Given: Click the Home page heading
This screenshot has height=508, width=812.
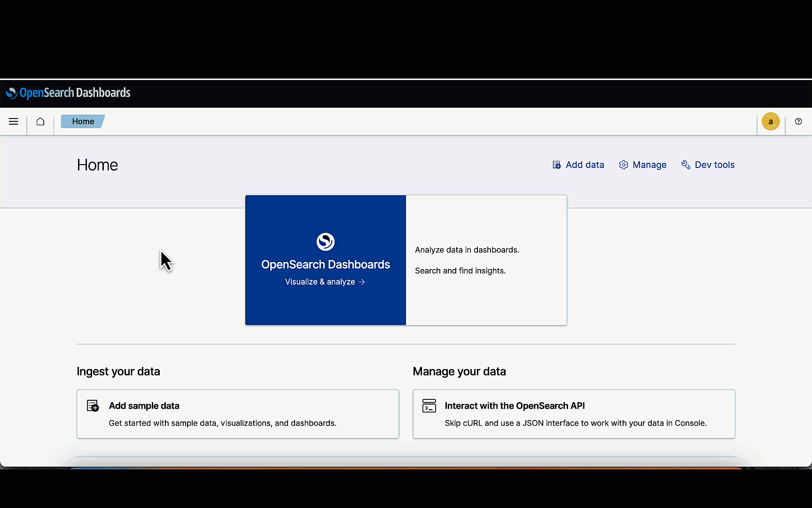Looking at the screenshot, I should [97, 165].
